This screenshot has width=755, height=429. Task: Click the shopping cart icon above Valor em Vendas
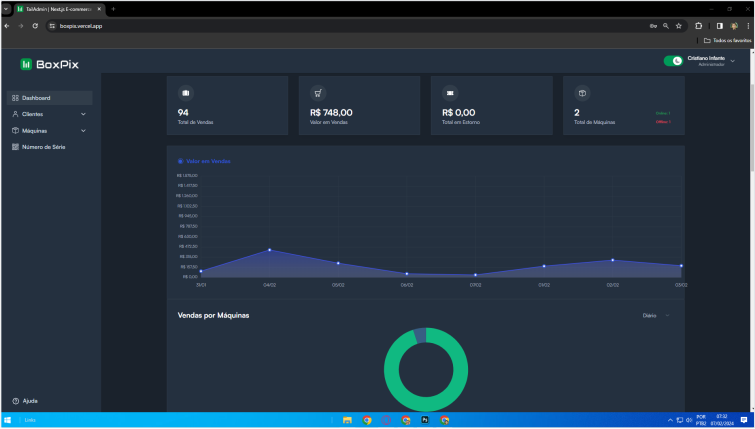coord(317,93)
